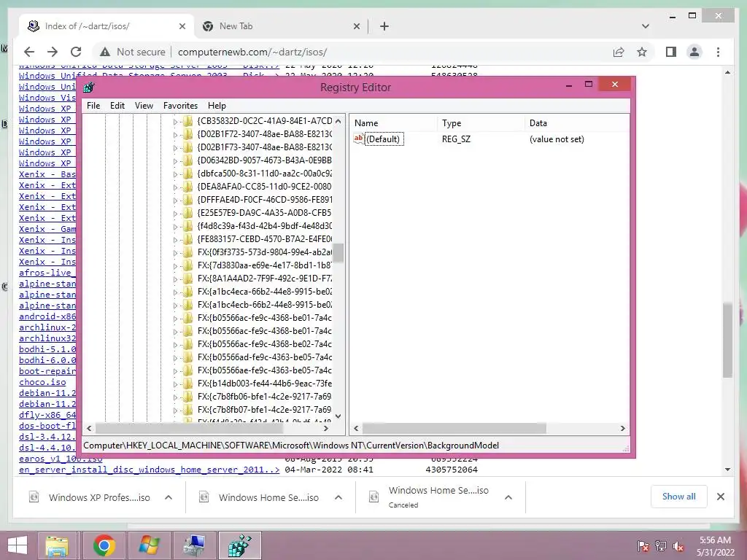This screenshot has height=560, width=747.
Task: Select the {D02B1F73-3407-48ae registry key
Action: tap(264, 147)
